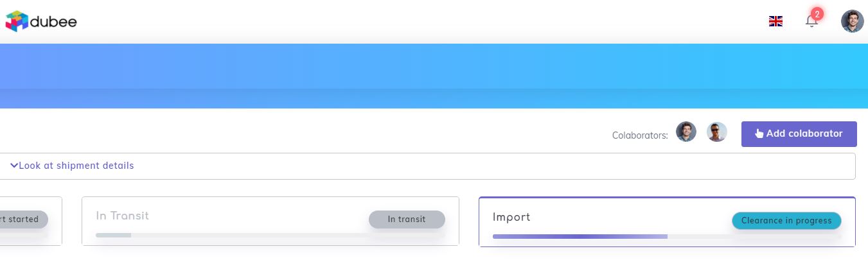
Task: Select the collaborator avatar wearing sunglasses
Action: 717,132
